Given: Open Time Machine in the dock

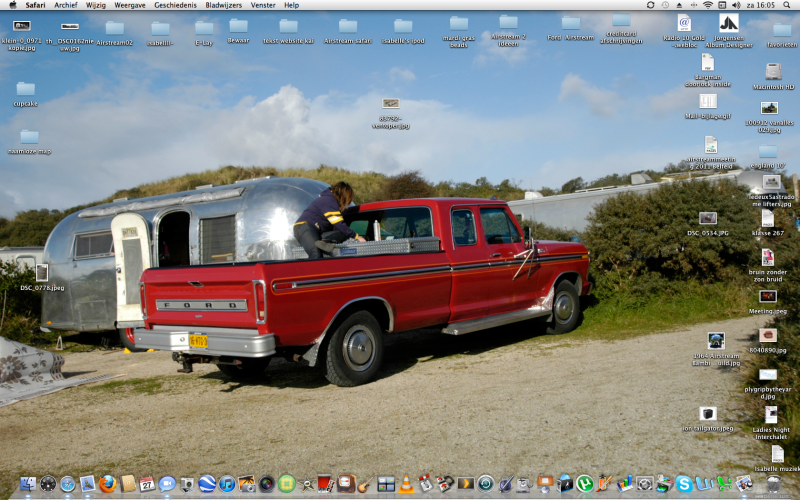Looking at the screenshot, I should (x=485, y=484).
